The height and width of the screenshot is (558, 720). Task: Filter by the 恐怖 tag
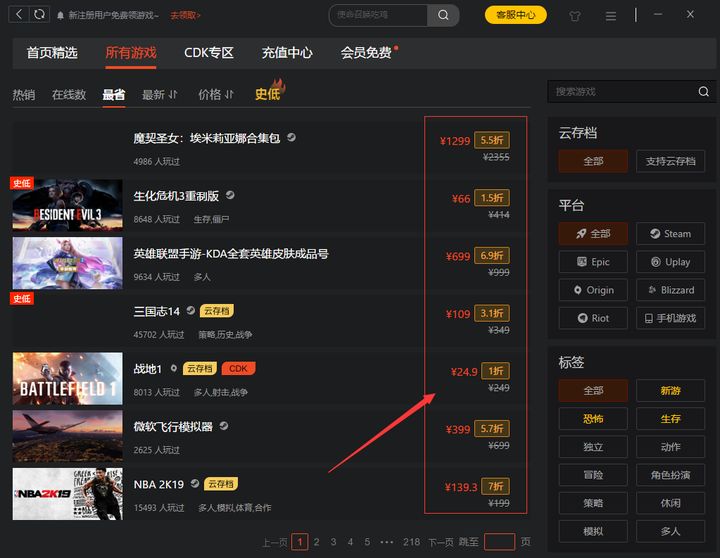pos(593,419)
